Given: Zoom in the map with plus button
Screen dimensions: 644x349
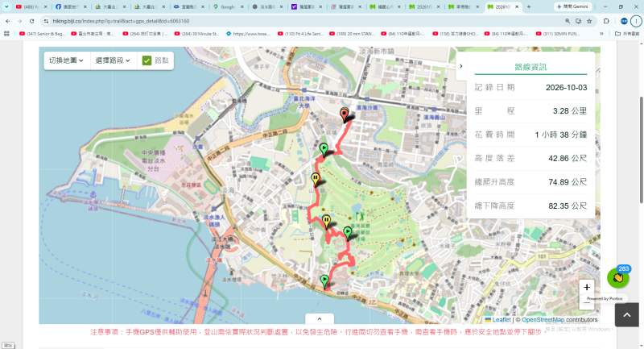Looking at the screenshot, I should (587, 287).
